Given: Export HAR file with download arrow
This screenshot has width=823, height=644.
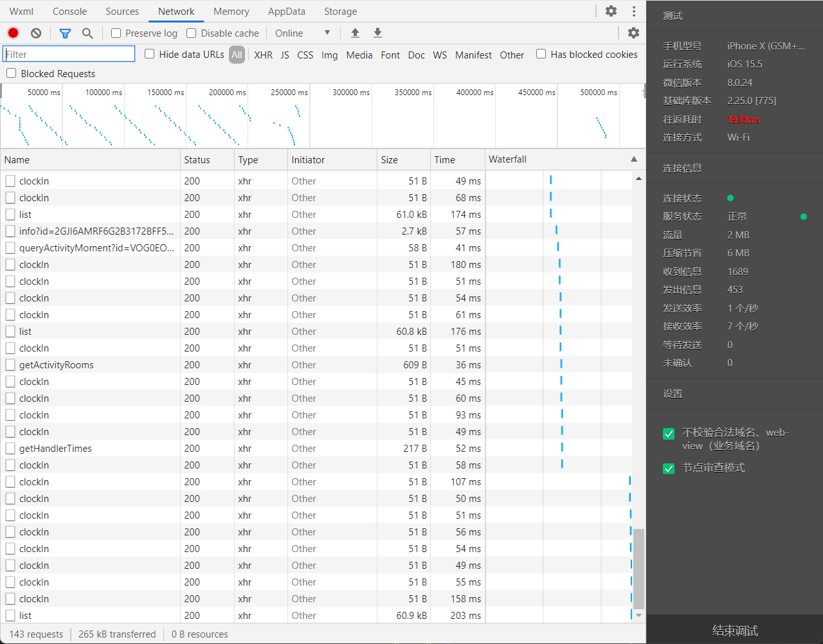Looking at the screenshot, I should tap(377, 33).
